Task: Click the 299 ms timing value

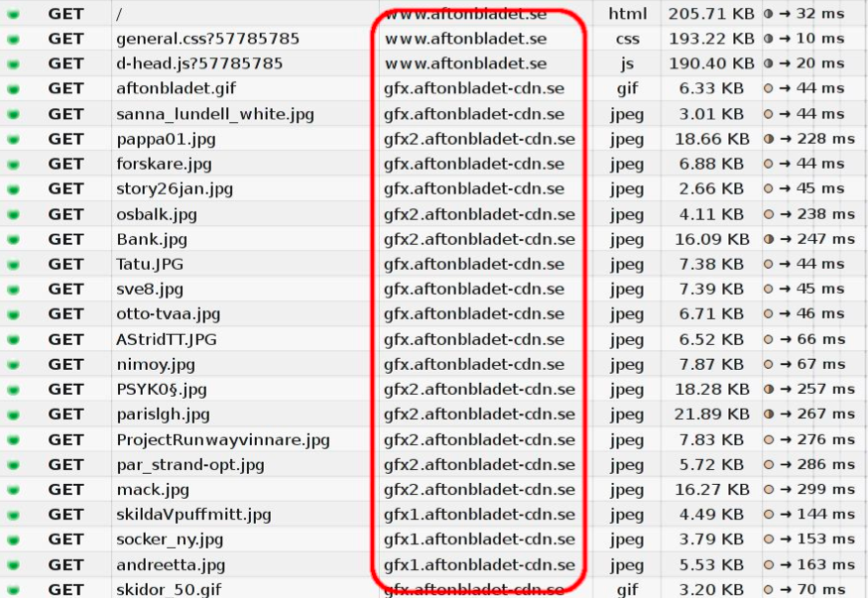Action: click(x=826, y=490)
